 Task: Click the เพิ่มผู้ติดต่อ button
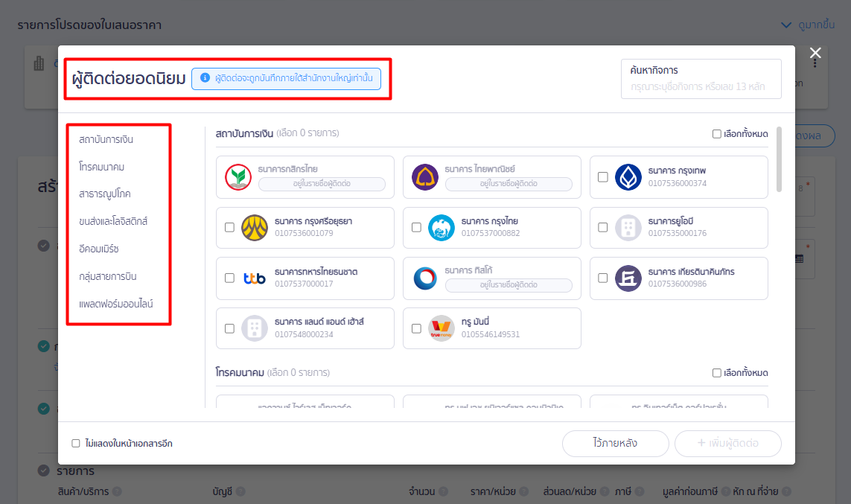pos(728,443)
